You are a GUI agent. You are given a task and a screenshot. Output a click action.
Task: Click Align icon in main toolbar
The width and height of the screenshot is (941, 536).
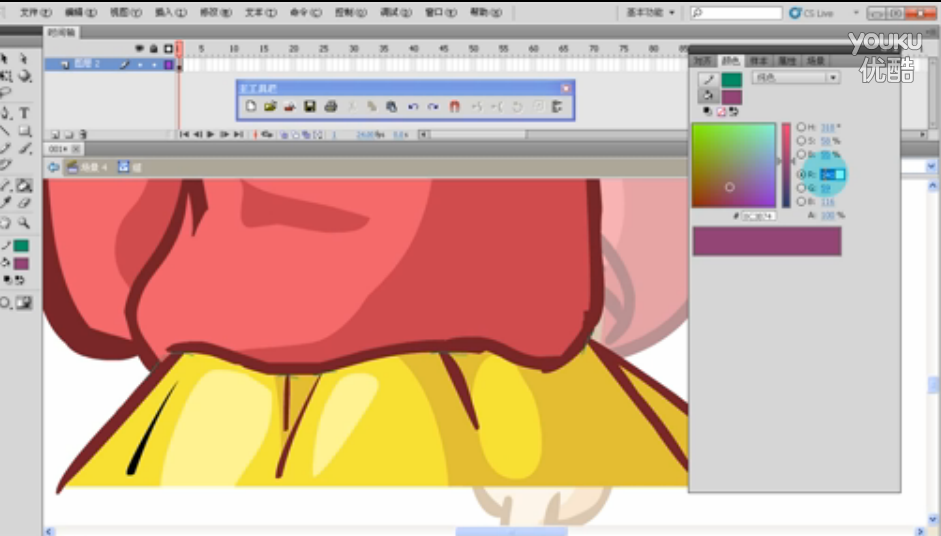[557, 106]
